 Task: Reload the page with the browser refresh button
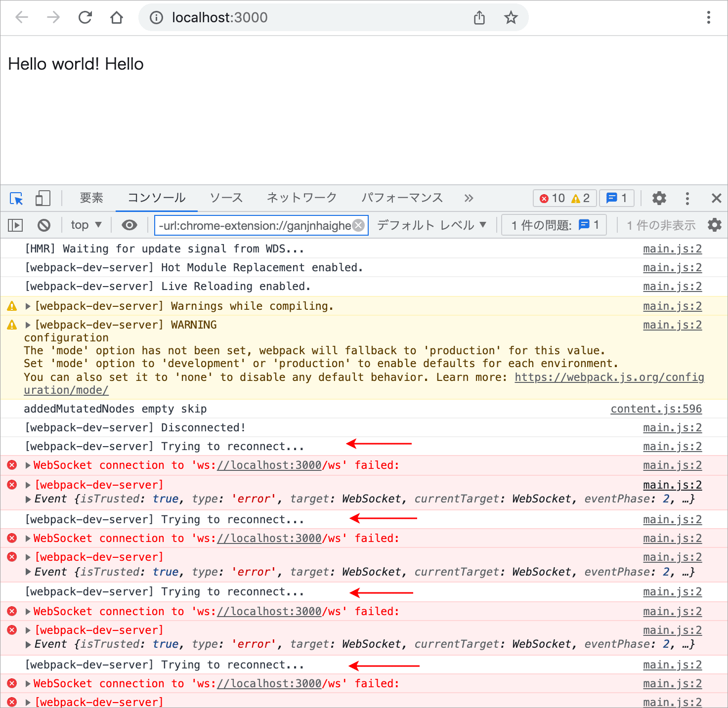coord(85,18)
